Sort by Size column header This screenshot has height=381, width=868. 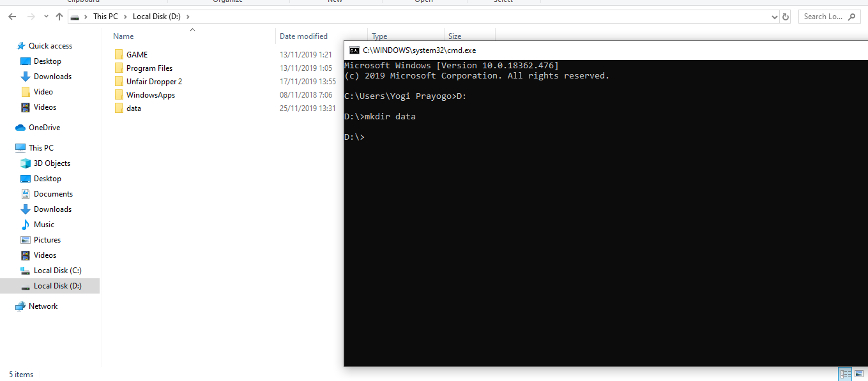pyautogui.click(x=455, y=36)
